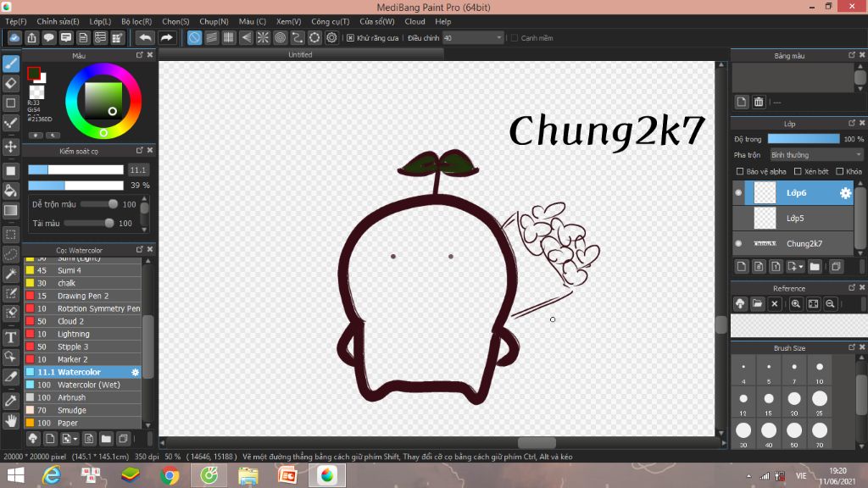The image size is (868, 488).
Task: Click the foreground color swatch
Action: point(34,73)
